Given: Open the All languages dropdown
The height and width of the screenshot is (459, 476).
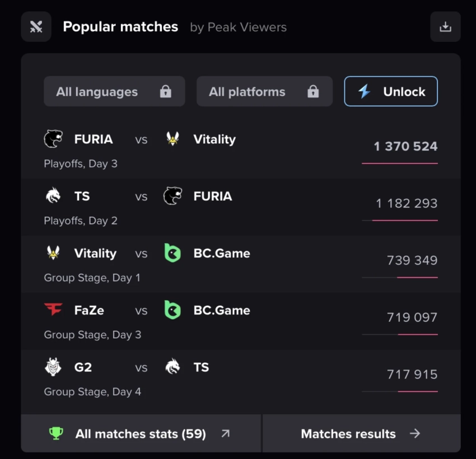Looking at the screenshot, I should [114, 92].
